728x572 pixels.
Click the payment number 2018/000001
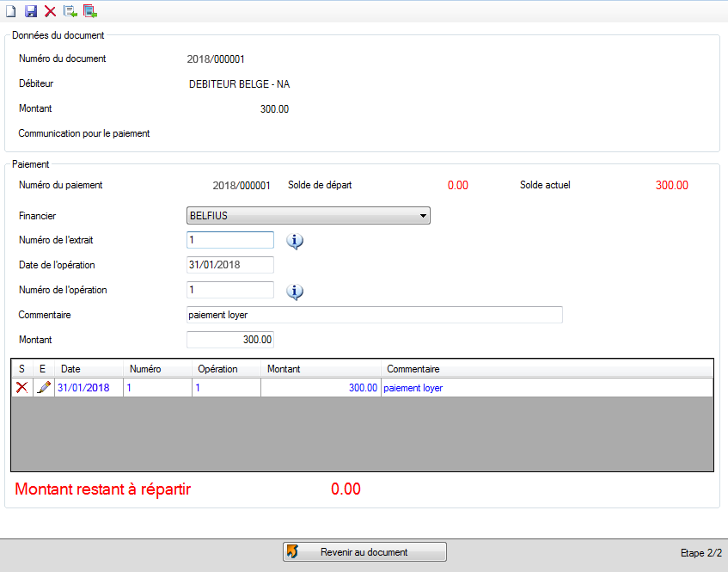point(242,186)
